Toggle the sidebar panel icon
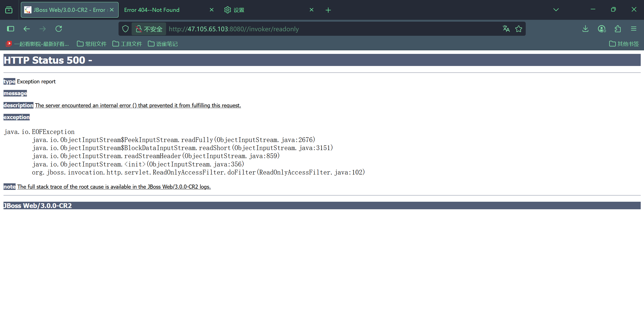This screenshot has height=309, width=644. tap(11, 29)
